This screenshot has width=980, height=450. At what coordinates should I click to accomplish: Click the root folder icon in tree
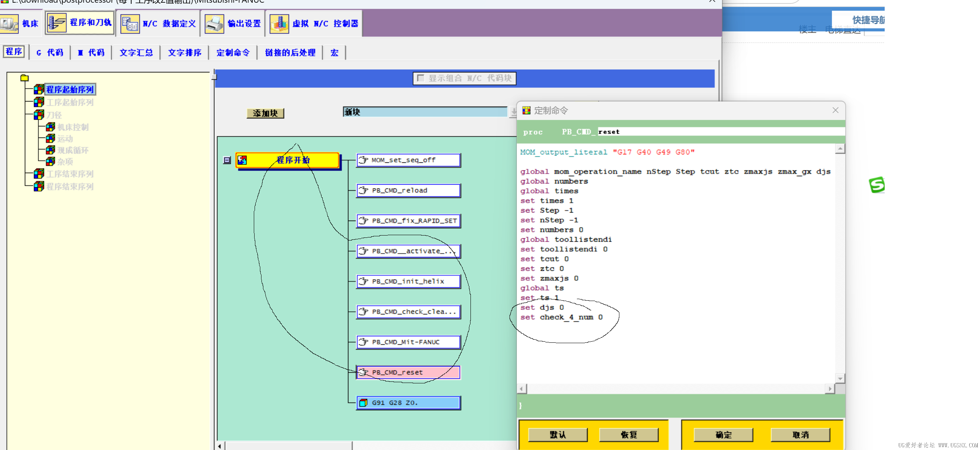click(24, 78)
